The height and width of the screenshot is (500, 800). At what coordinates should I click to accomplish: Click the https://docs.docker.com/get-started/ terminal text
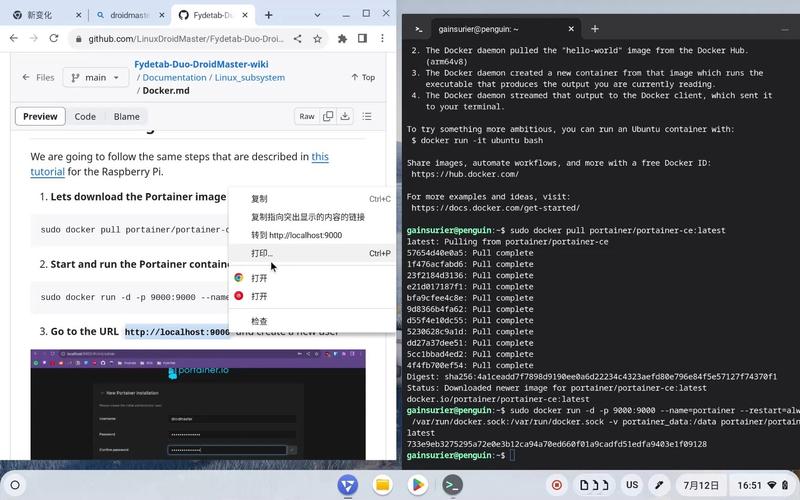coord(495,208)
